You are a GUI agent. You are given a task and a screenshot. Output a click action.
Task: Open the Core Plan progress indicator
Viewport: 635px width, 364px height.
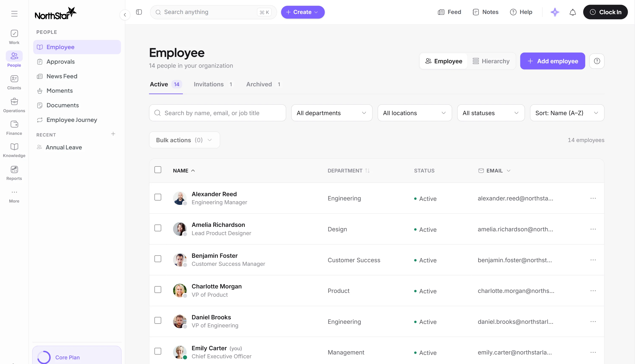[x=44, y=357]
